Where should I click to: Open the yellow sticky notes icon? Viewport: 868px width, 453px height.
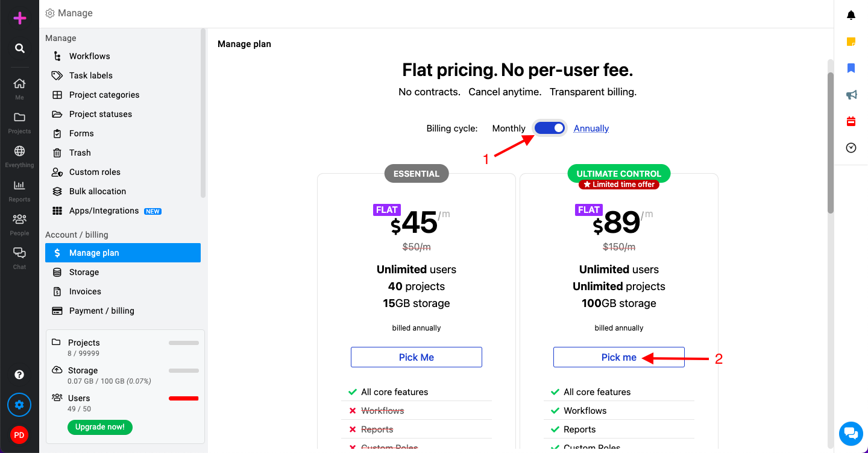pyautogui.click(x=851, y=42)
